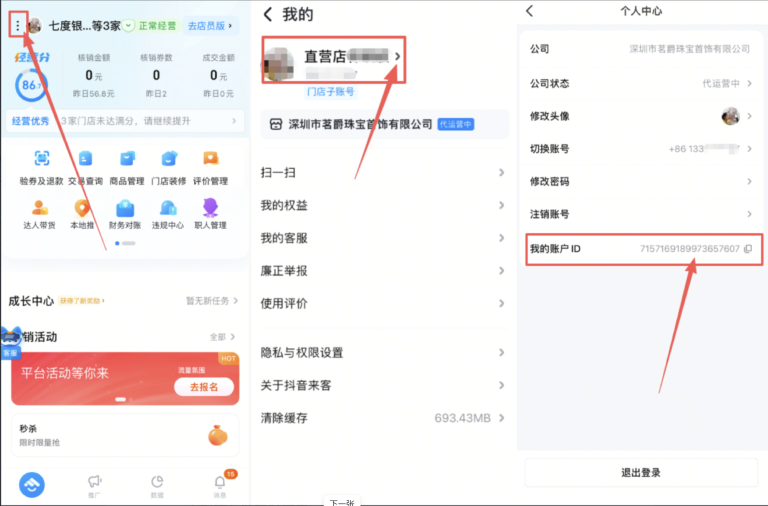This screenshot has width=768, height=506.
Task: Open 达人带货 icon
Action: tap(40, 208)
